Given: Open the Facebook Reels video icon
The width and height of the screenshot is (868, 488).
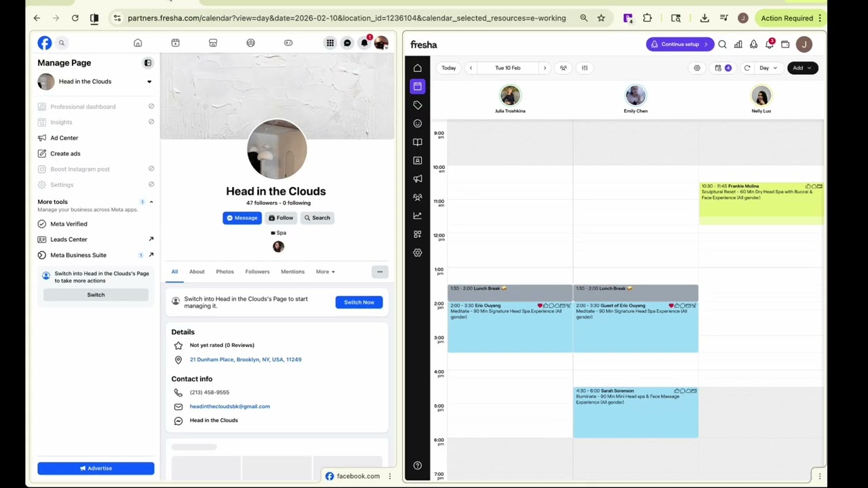Looking at the screenshot, I should coord(175,43).
